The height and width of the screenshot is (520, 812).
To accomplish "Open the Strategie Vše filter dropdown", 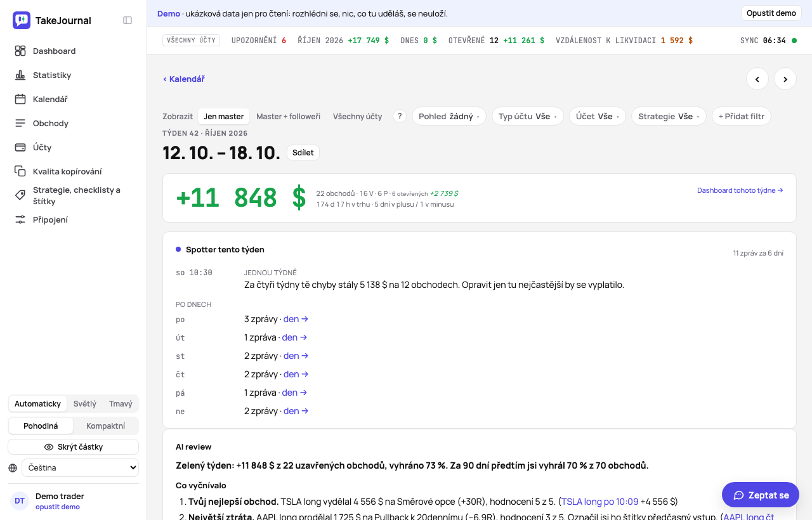I will [669, 117].
